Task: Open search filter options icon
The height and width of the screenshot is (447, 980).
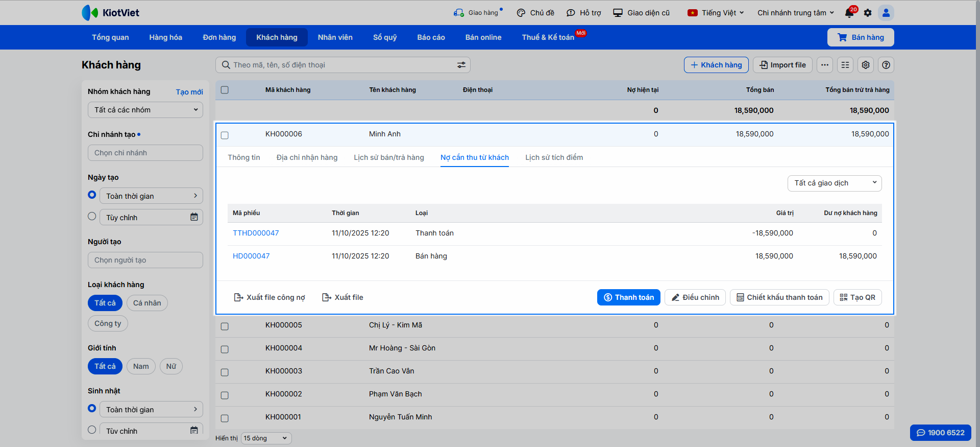Action: 461,65
